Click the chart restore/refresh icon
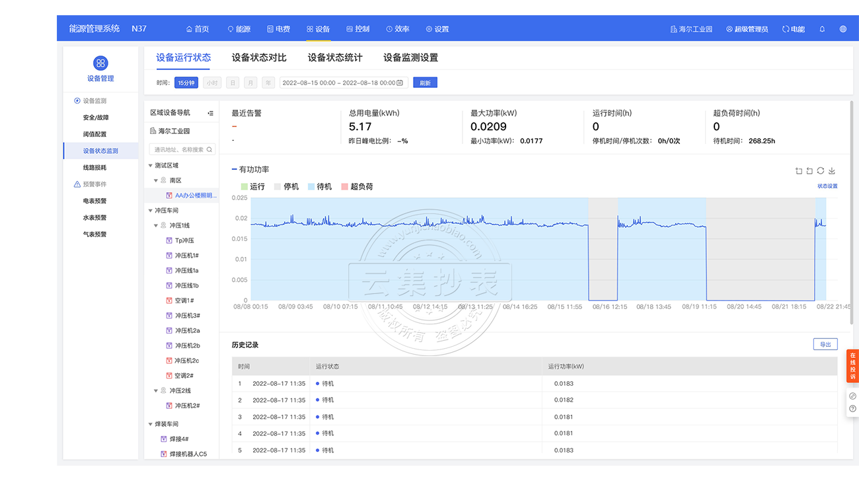The width and height of the screenshot is (859, 504). 821,171
